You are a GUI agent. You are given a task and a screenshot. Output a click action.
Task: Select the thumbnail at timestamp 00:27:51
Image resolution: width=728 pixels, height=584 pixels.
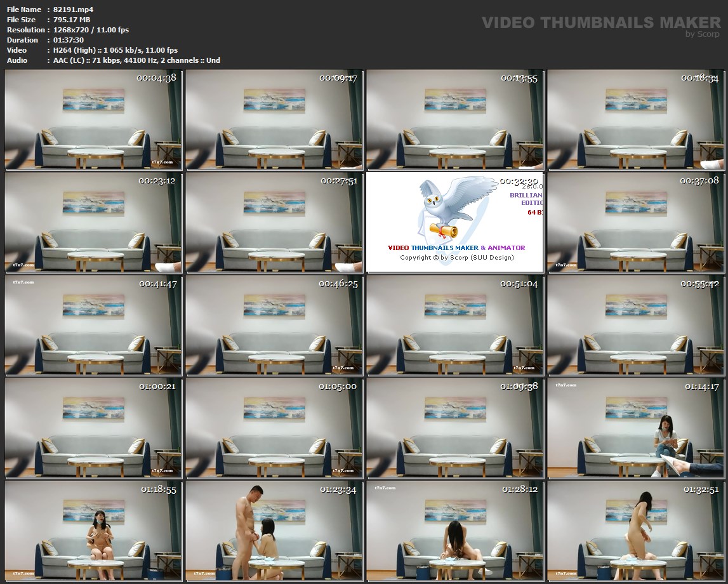tap(274, 222)
